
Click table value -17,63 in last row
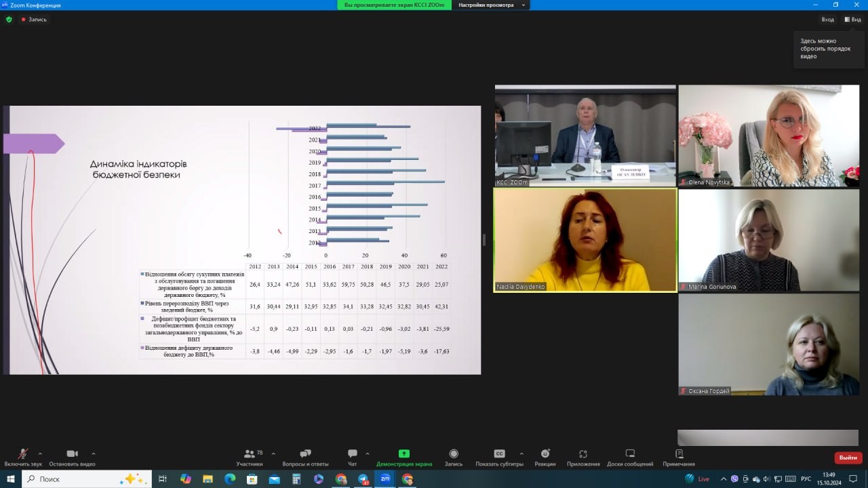point(441,351)
